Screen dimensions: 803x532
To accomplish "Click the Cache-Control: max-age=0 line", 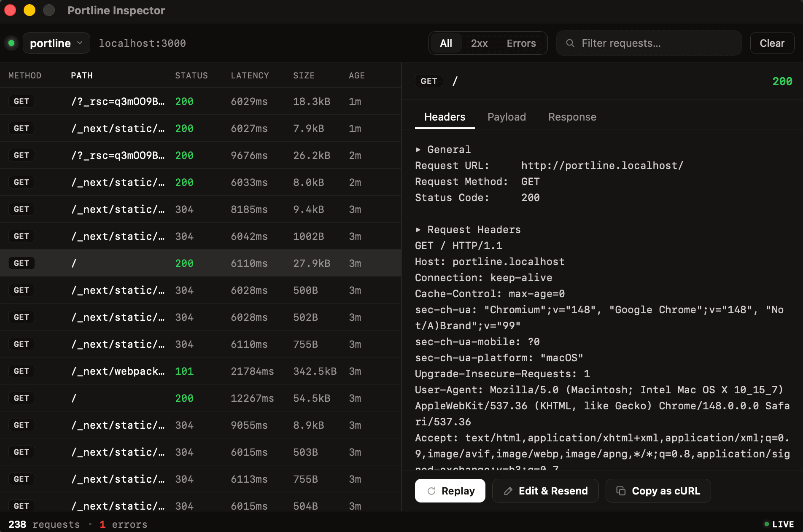I will tap(490, 293).
